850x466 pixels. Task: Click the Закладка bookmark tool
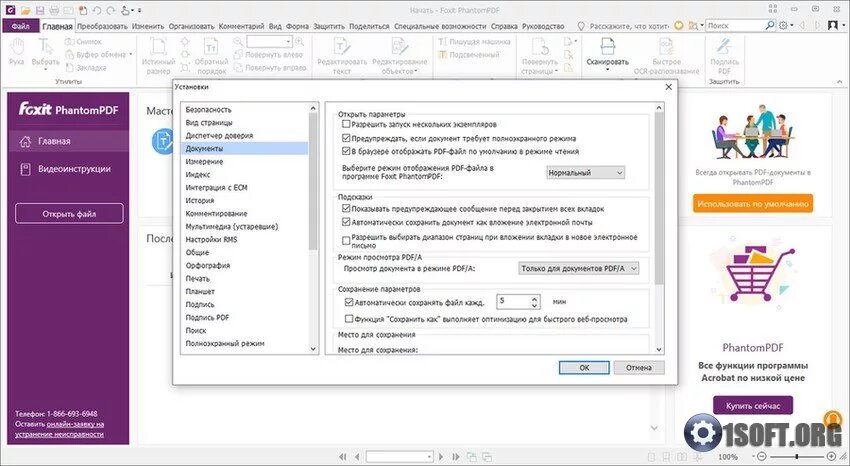pos(86,68)
